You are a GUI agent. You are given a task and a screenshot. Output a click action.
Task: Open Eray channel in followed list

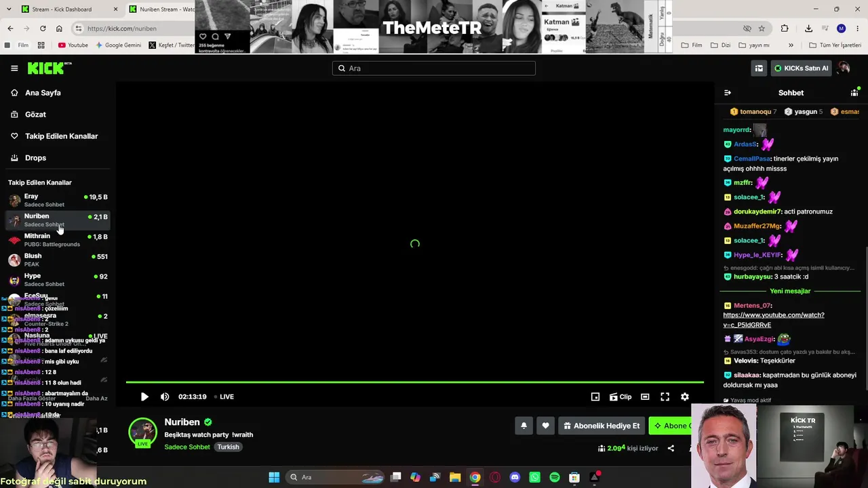58,201
